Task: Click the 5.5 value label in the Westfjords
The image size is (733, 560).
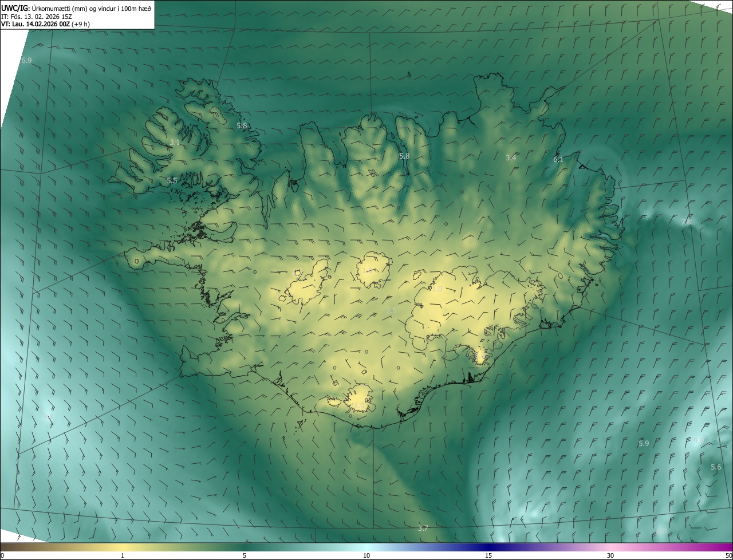Action: pyautogui.click(x=172, y=180)
